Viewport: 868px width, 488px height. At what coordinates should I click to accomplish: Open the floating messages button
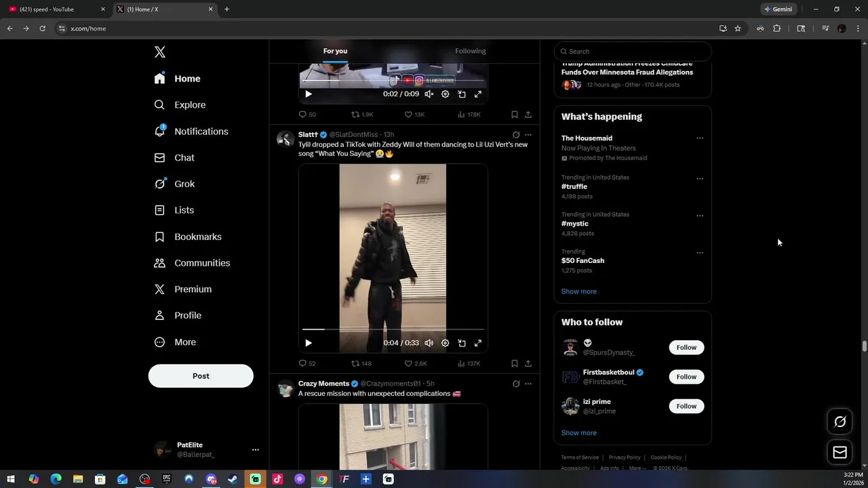[840, 452]
